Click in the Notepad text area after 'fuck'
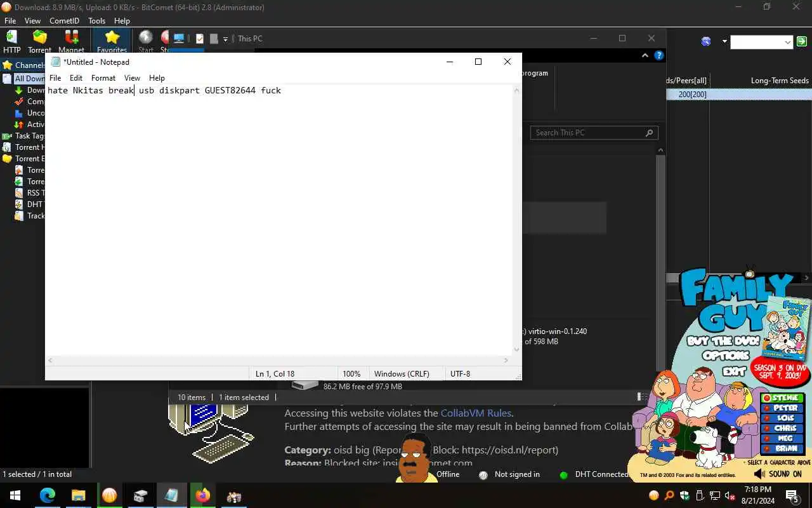Viewport: 812px width, 508px height. click(283, 90)
